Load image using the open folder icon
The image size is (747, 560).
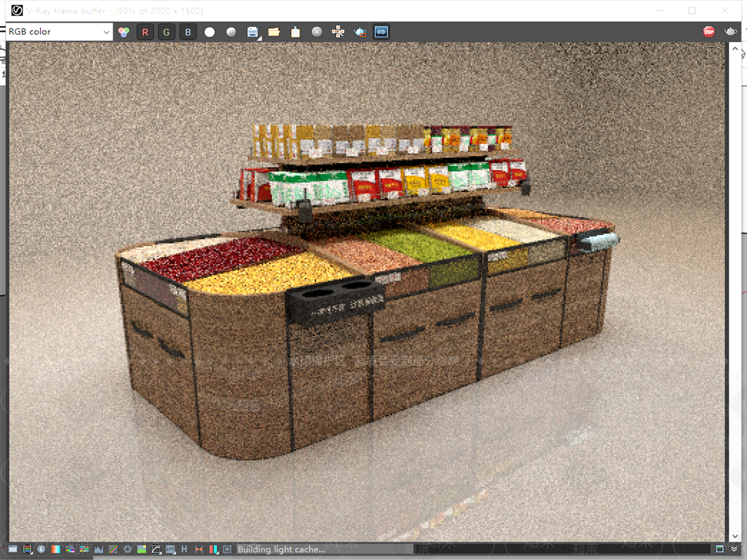coord(274,32)
